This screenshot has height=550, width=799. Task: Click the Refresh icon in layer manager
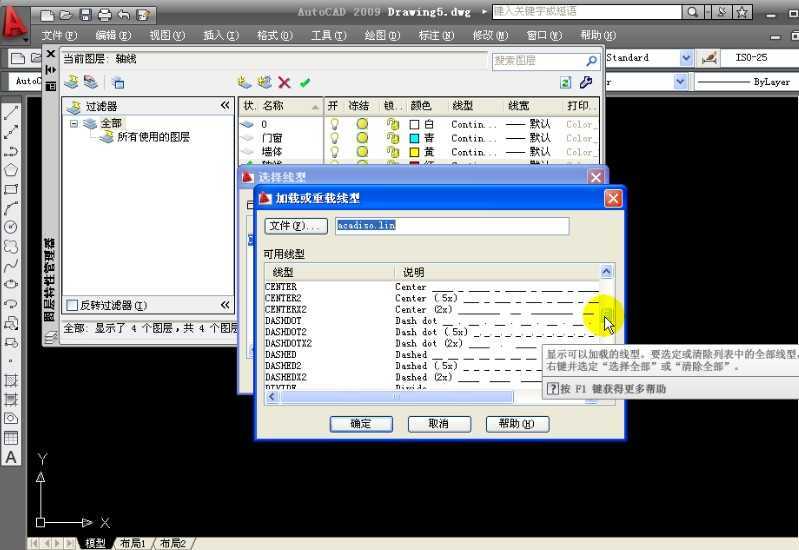coord(565,83)
